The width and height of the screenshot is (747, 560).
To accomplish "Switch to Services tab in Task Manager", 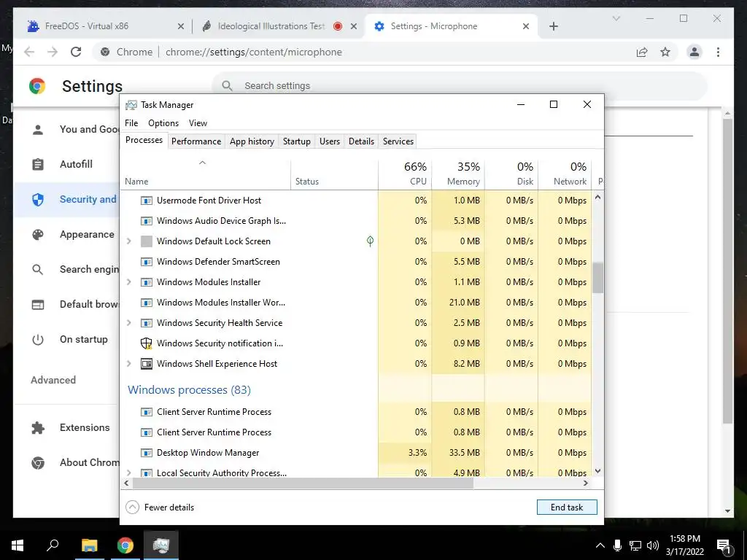I will (398, 141).
